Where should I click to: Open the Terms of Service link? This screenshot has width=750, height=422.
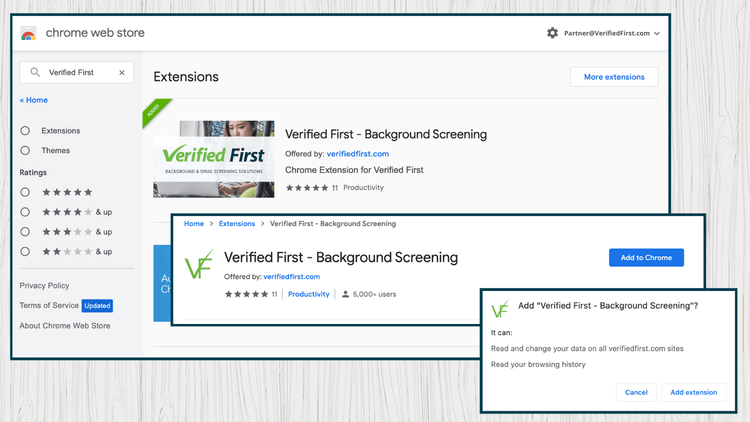coord(49,305)
